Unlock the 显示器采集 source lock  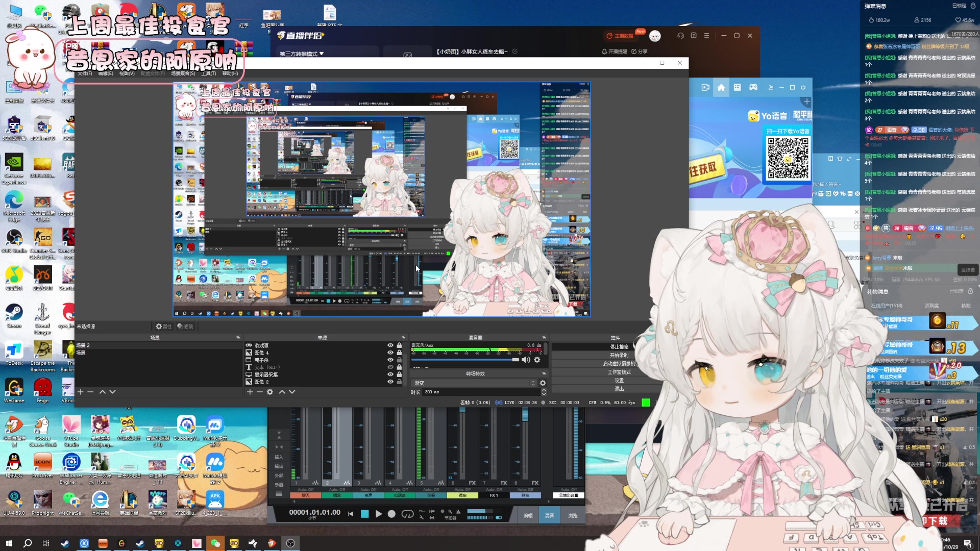pyautogui.click(x=399, y=374)
